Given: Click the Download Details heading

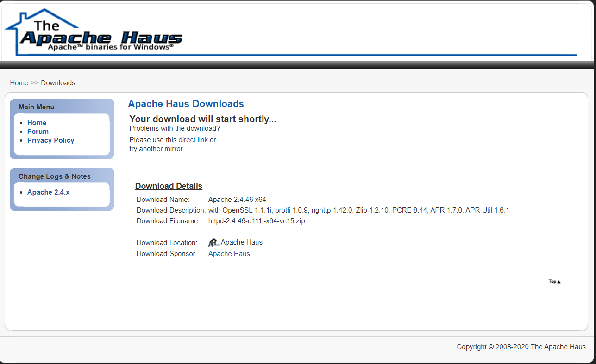Looking at the screenshot, I should (169, 186).
